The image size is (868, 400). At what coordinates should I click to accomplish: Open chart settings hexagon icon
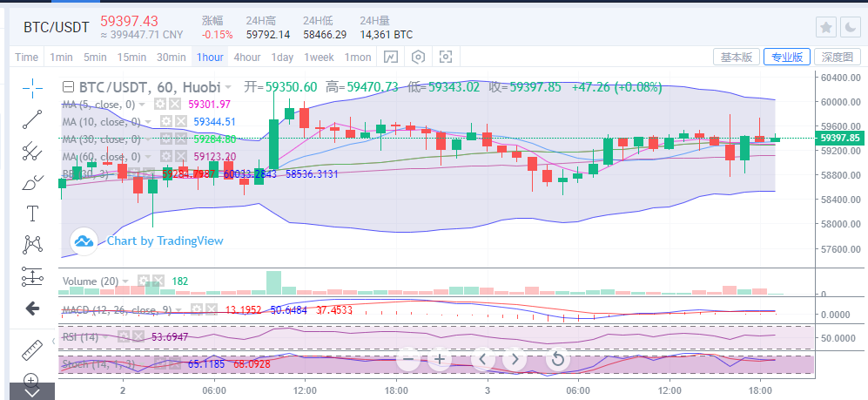click(x=419, y=58)
